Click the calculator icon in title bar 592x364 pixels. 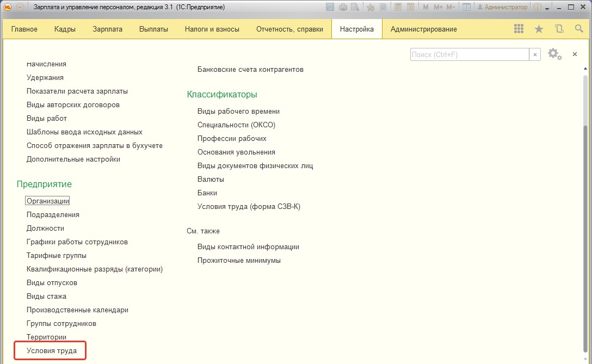[398, 7]
